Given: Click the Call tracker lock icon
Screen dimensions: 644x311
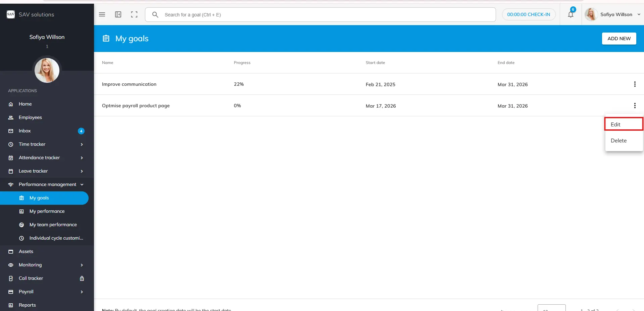Looking at the screenshot, I should [x=82, y=278].
